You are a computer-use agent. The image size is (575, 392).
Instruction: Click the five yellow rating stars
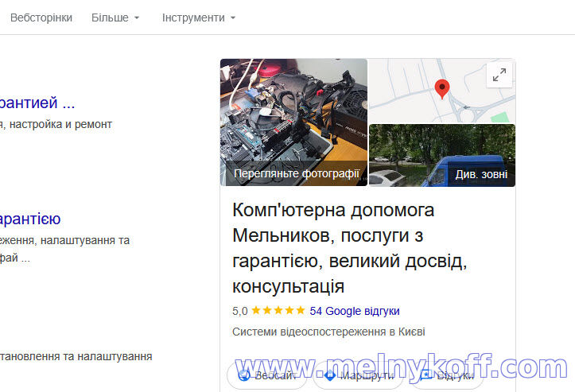coord(278,311)
